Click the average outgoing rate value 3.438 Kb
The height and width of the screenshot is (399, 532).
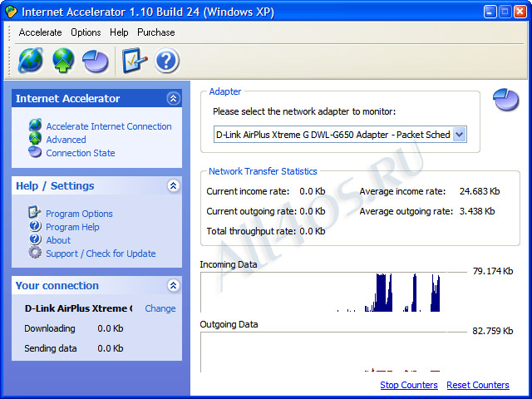click(477, 211)
